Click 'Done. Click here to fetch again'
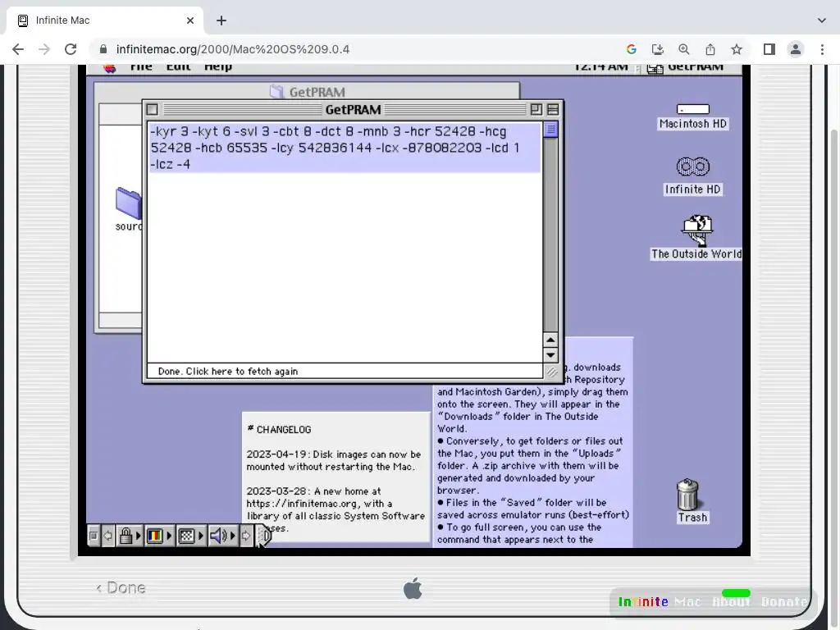This screenshot has height=630, width=840. 228,372
